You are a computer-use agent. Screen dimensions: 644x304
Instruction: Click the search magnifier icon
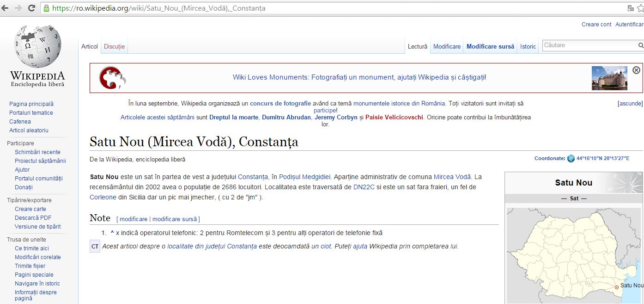pos(640,45)
